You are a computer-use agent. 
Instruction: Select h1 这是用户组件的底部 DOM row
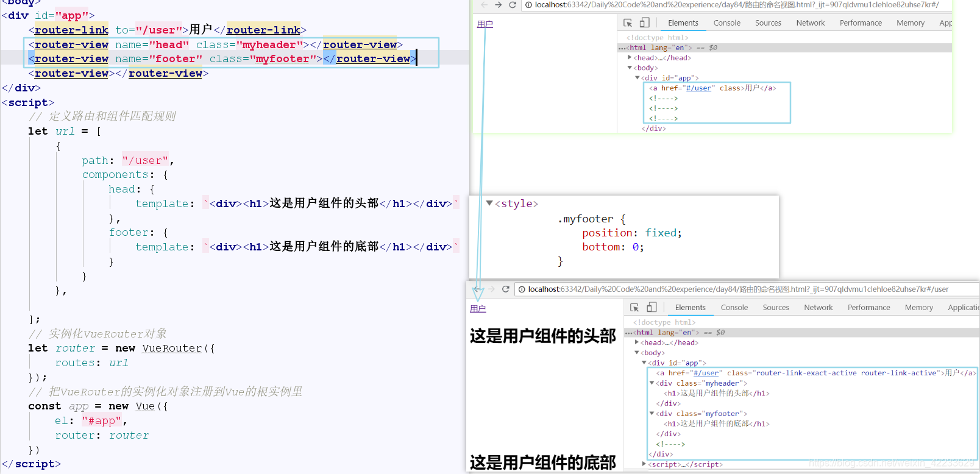pos(717,423)
